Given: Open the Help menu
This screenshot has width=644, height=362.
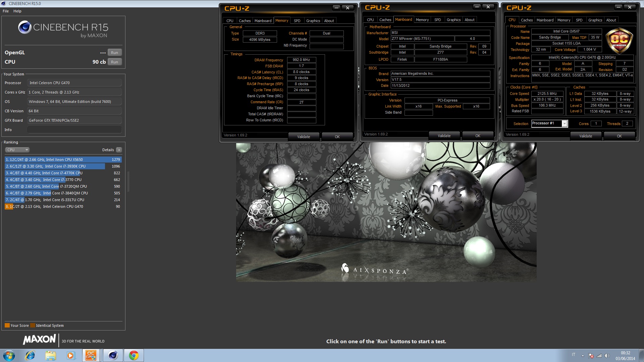Looking at the screenshot, I should click(17, 11).
